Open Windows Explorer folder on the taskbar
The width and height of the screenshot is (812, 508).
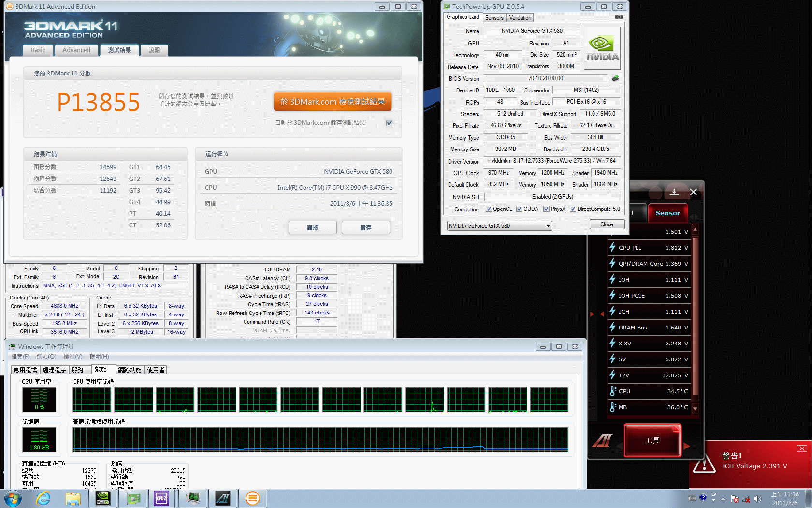point(73,498)
